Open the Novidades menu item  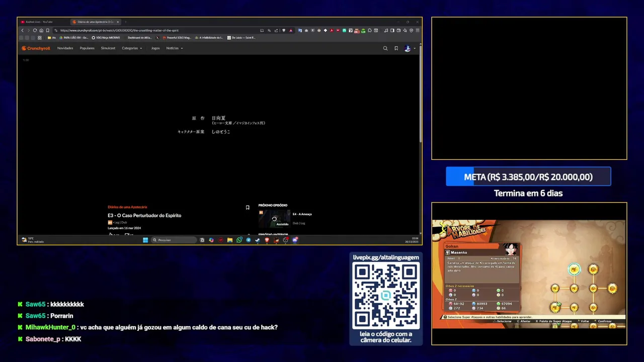click(65, 48)
